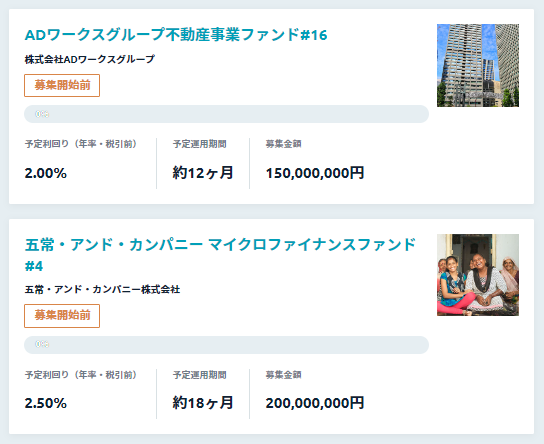Viewport: 544px width, 444px height.
Task: Click the skyscraper building thumbnail image
Action: pos(478,65)
